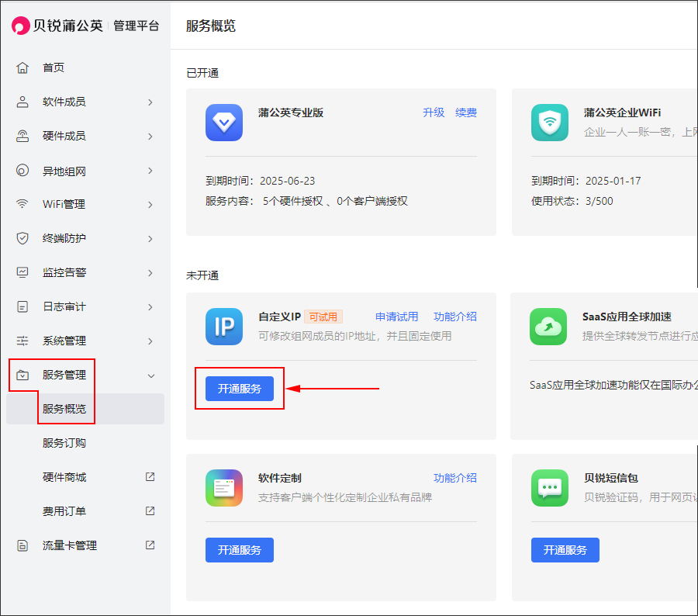This screenshot has height=616, width=698.
Task: Click the 蒲公英专业版 diamond icon
Action: 224,123
